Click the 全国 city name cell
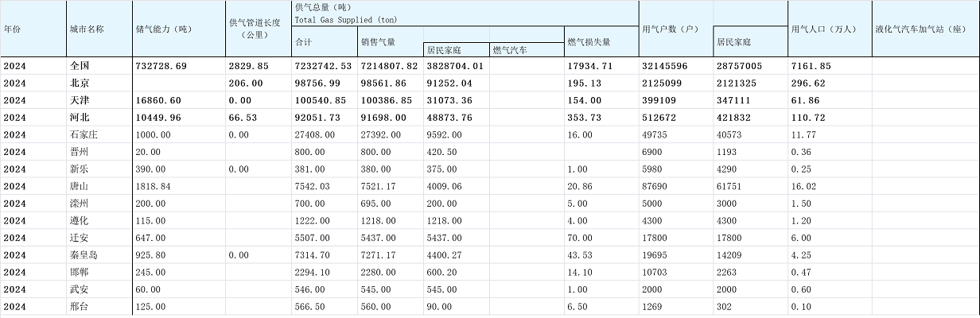This screenshot has width=980, height=318. pos(79,65)
